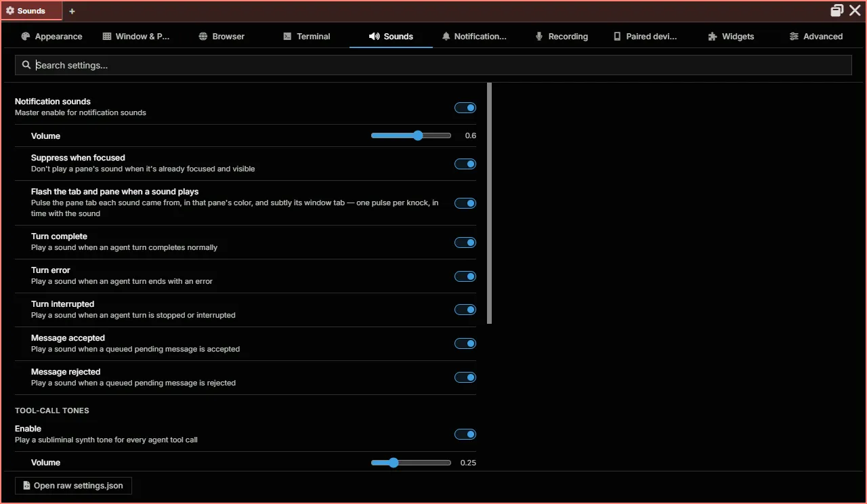
Task: Click the Recording microphone icon
Action: [539, 37]
